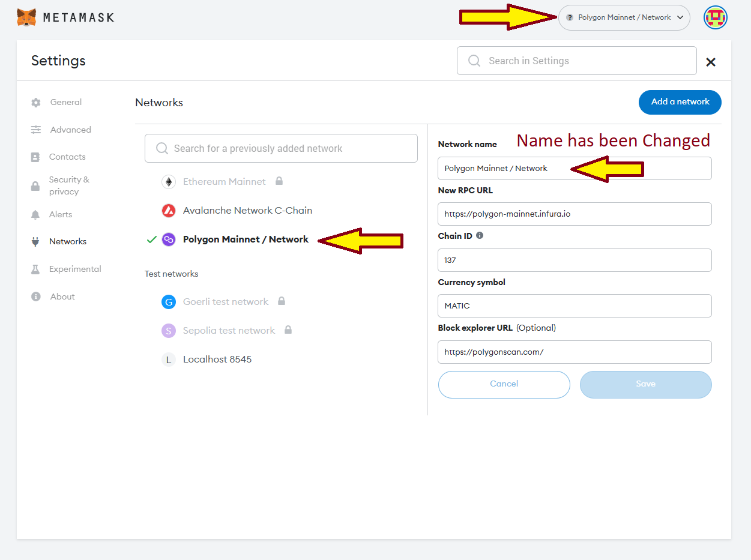Open the account avatar menu
Viewport: 751px width, 560px height.
pos(715,17)
